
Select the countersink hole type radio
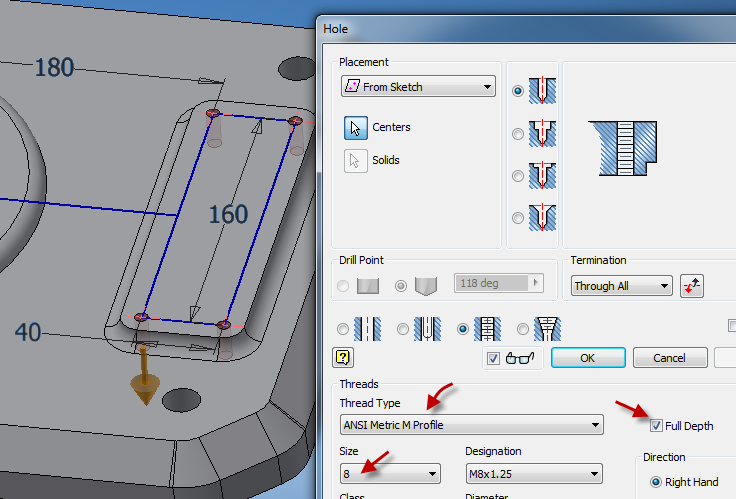click(518, 218)
